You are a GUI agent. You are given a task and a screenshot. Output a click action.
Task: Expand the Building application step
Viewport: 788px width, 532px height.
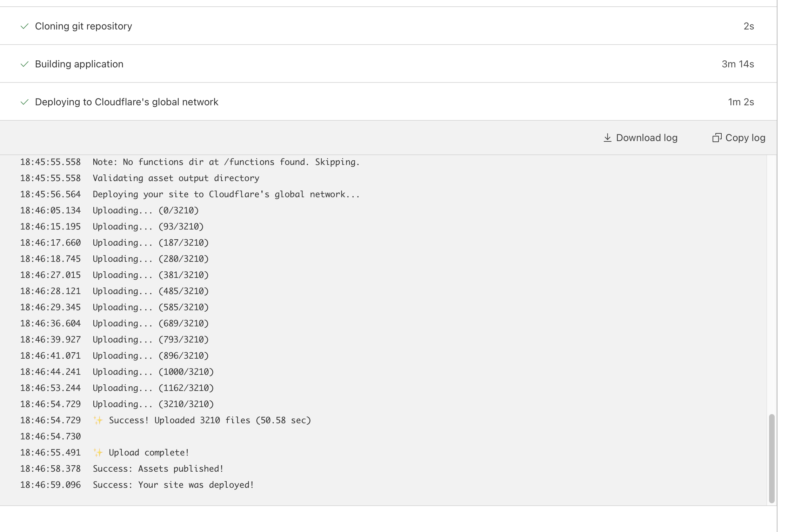point(79,64)
